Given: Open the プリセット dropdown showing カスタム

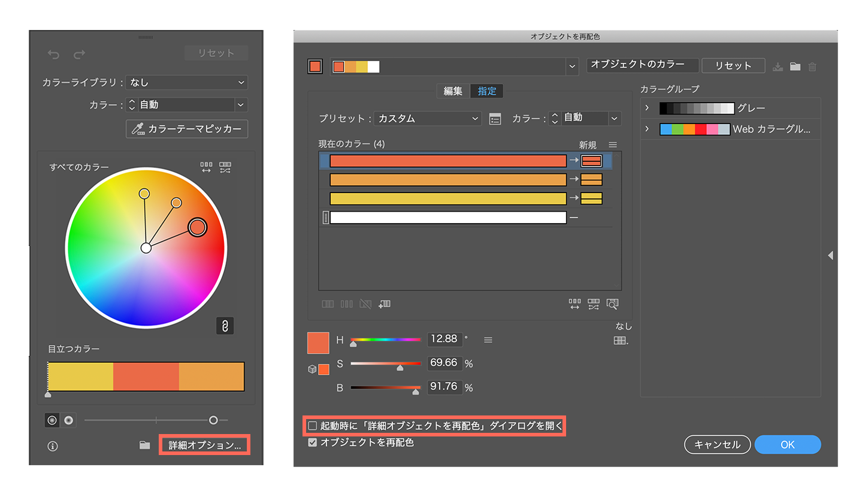Looking at the screenshot, I should click(x=427, y=118).
